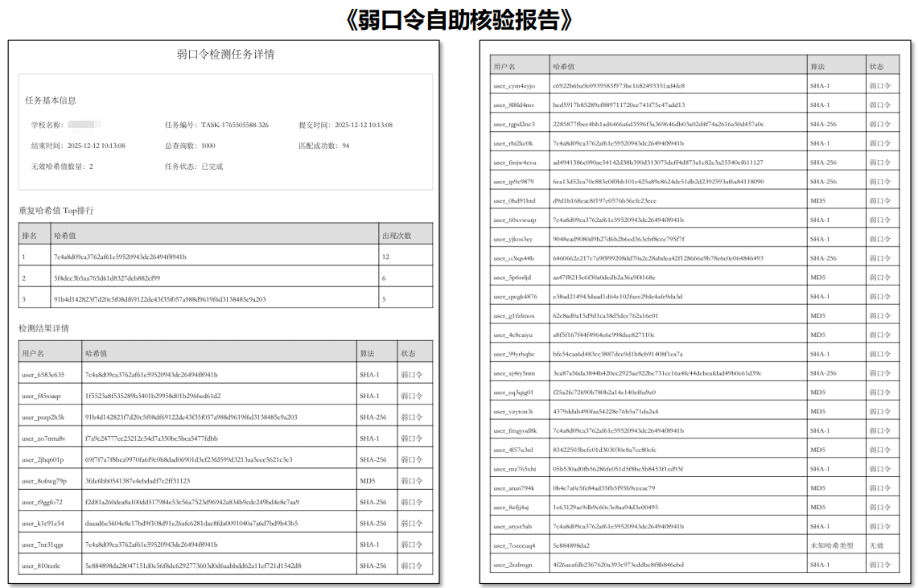Screen dimensions: 918x588
Task: Select the 无效哈希值数量 field
Action: pyautogui.click(x=62, y=167)
